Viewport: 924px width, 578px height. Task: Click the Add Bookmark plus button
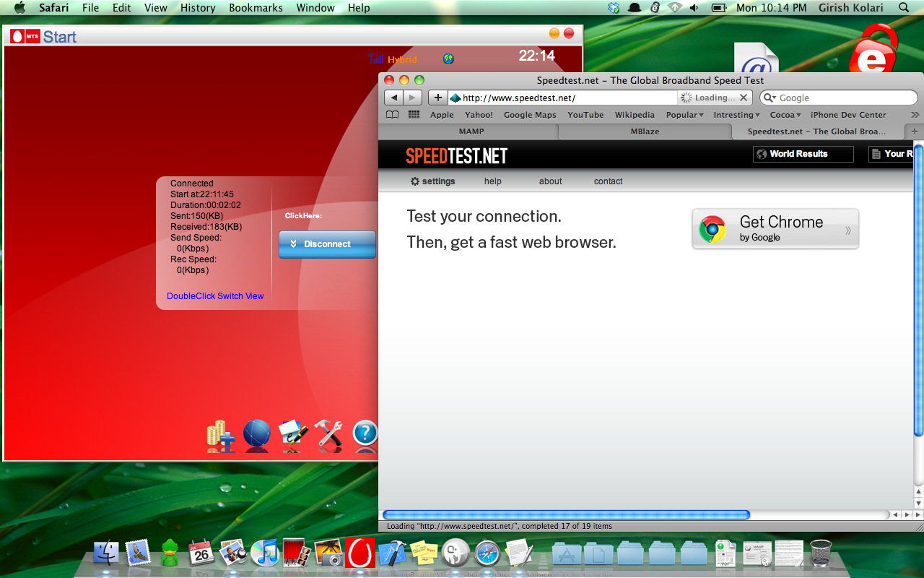pyautogui.click(x=437, y=98)
